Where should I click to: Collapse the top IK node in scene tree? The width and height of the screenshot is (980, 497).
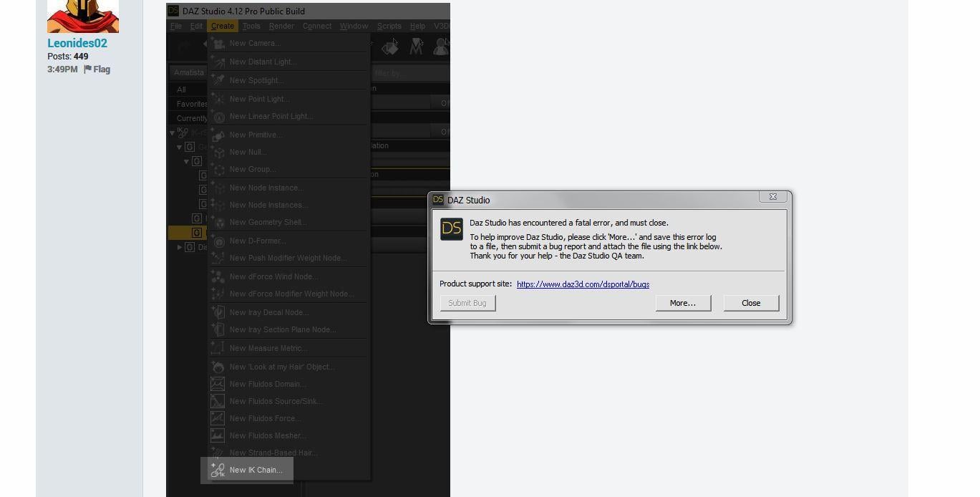[x=173, y=132]
